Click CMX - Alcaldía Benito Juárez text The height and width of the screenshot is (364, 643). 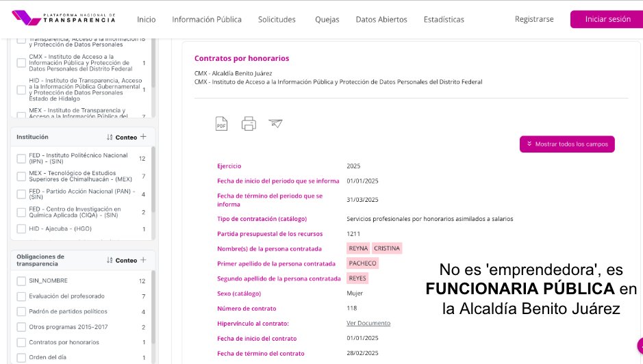(233, 73)
